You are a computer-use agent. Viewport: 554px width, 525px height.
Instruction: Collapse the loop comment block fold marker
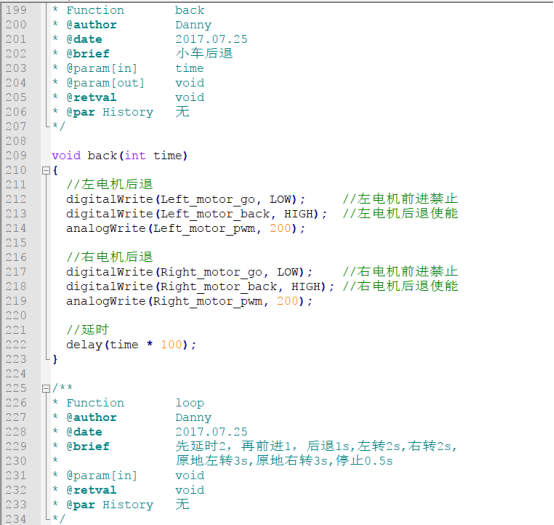click(46, 389)
